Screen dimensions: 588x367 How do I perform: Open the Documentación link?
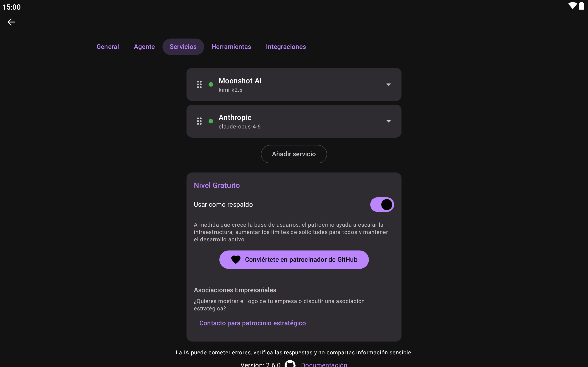(324, 364)
